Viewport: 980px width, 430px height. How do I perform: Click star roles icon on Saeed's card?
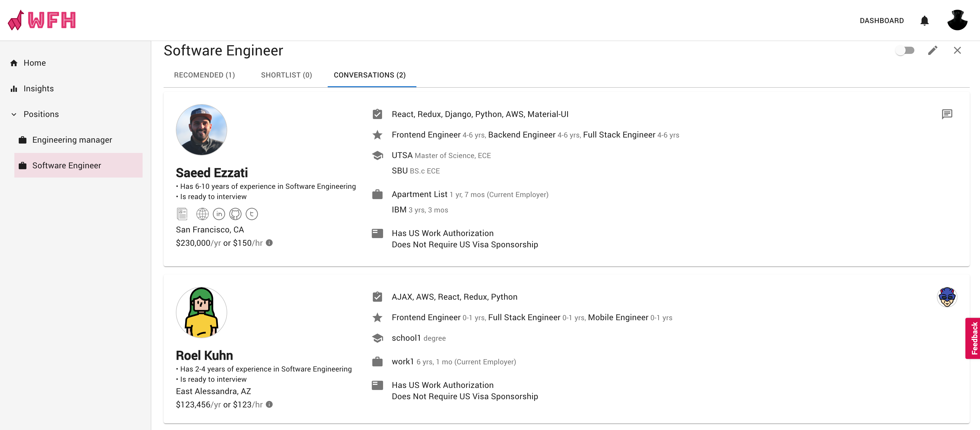point(377,135)
